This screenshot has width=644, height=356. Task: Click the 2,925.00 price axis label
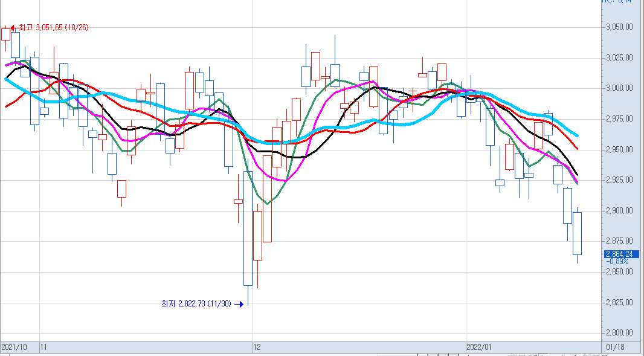[x=619, y=180]
